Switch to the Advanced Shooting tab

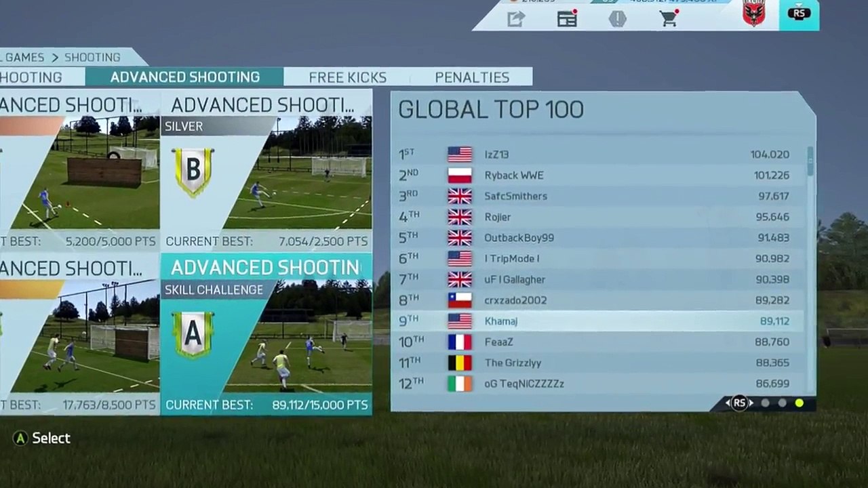point(184,77)
